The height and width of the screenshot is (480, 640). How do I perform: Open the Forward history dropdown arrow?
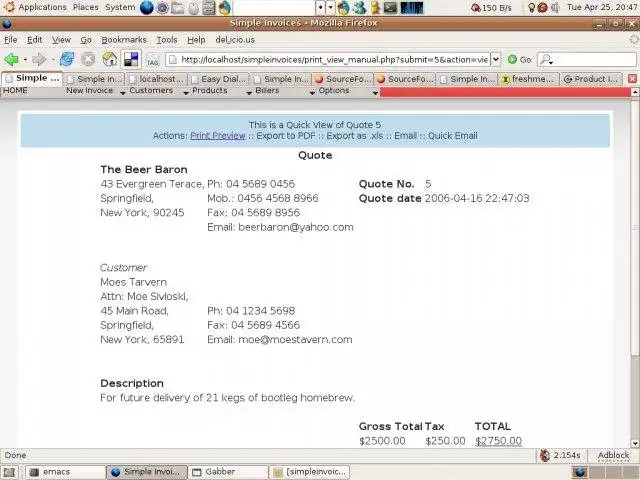pos(53,60)
